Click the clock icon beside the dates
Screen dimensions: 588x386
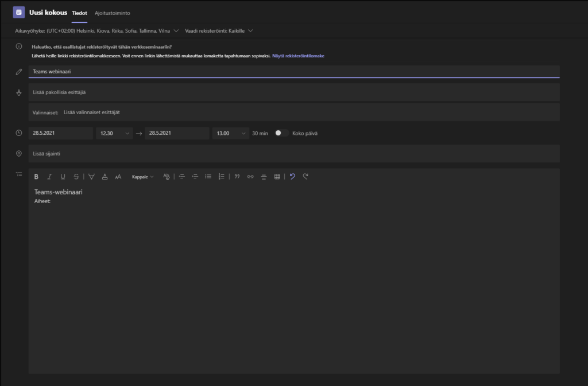(19, 133)
